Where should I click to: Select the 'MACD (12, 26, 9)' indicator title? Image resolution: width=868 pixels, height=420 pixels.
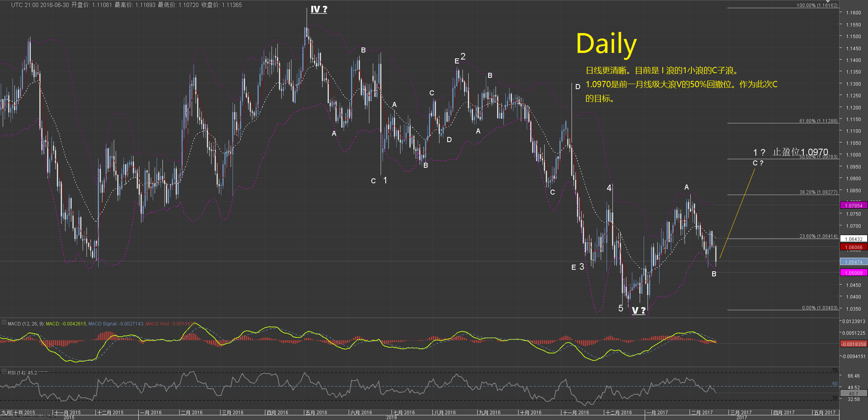(x=26, y=324)
